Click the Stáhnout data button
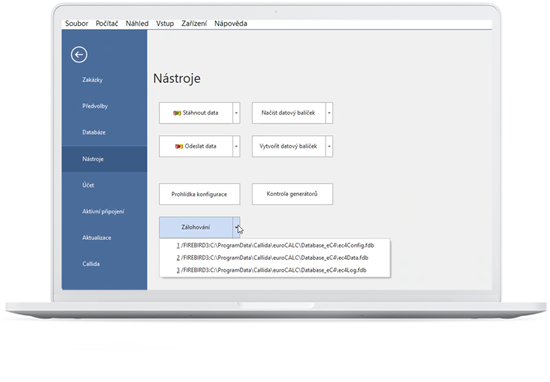This screenshot has height=382, width=550. click(196, 113)
